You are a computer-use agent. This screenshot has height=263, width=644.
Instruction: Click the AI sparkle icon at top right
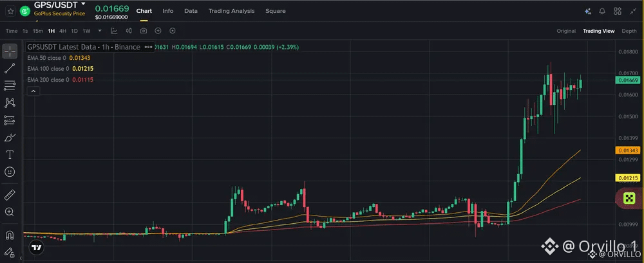tap(588, 12)
